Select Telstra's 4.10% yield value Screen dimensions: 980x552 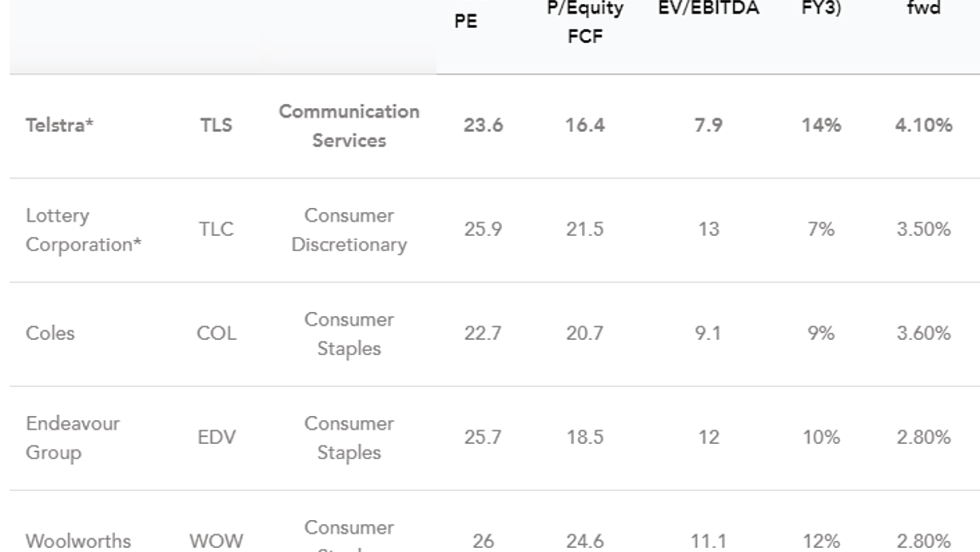point(924,126)
